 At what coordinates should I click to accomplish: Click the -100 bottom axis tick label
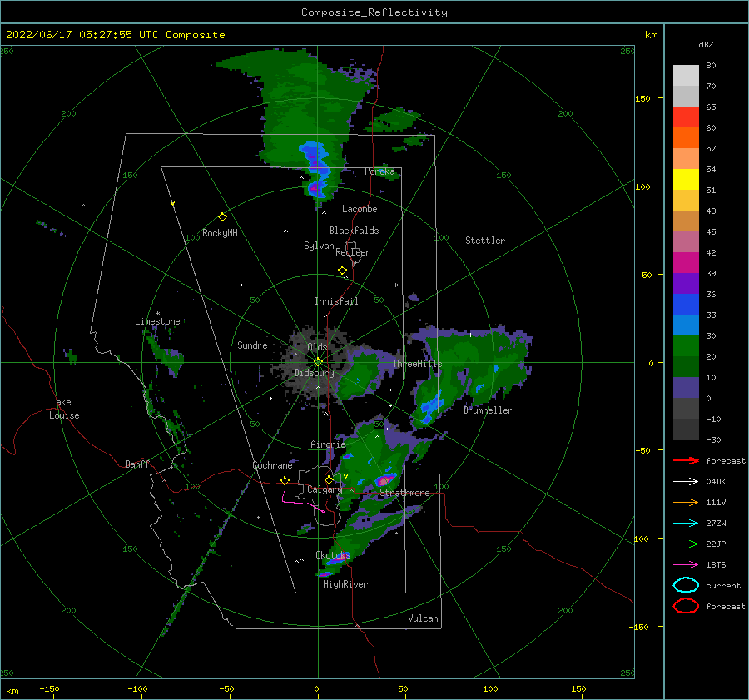click(x=137, y=689)
